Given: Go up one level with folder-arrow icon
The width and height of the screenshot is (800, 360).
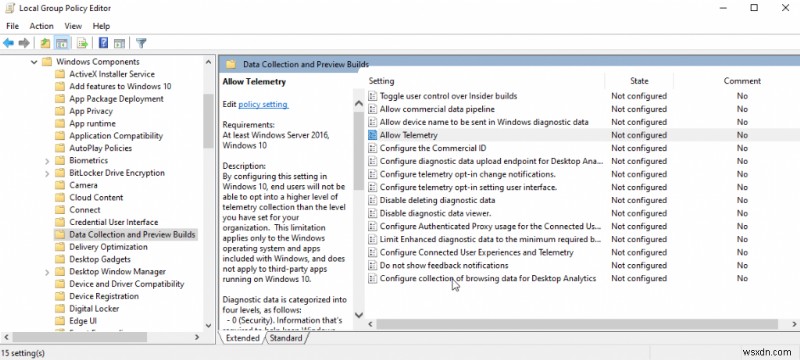Looking at the screenshot, I should [x=45, y=43].
